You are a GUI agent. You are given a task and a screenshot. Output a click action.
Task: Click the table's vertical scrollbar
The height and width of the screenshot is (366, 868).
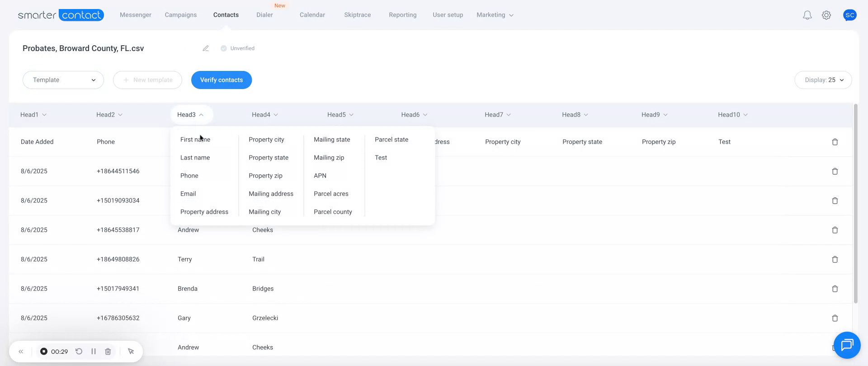855,203
